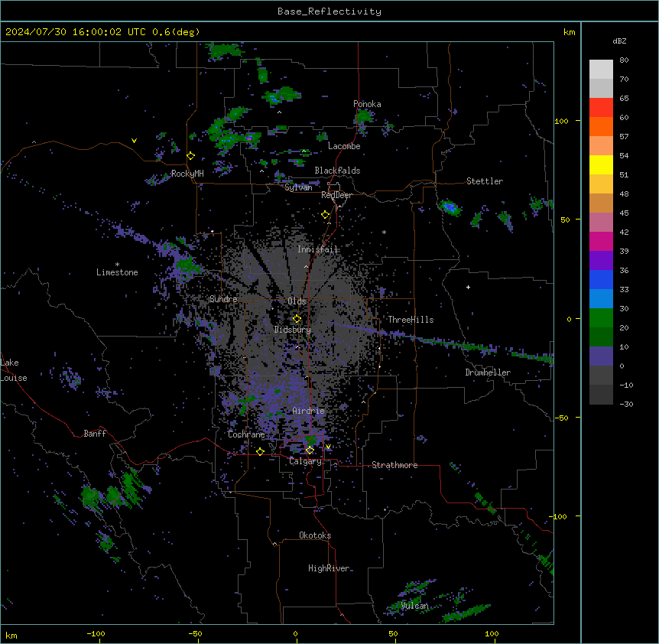The image size is (659, 644).
Task: Click the RockyMH label
Action: click(x=187, y=174)
